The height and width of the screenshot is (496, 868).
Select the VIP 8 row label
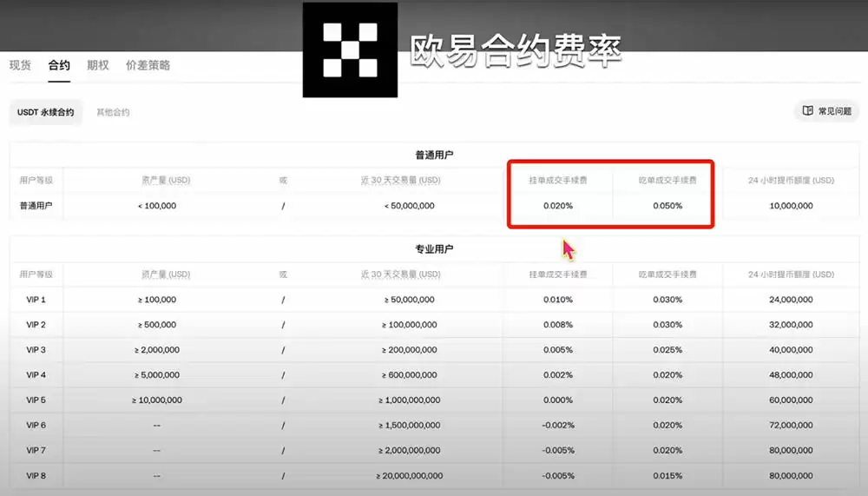point(36,476)
